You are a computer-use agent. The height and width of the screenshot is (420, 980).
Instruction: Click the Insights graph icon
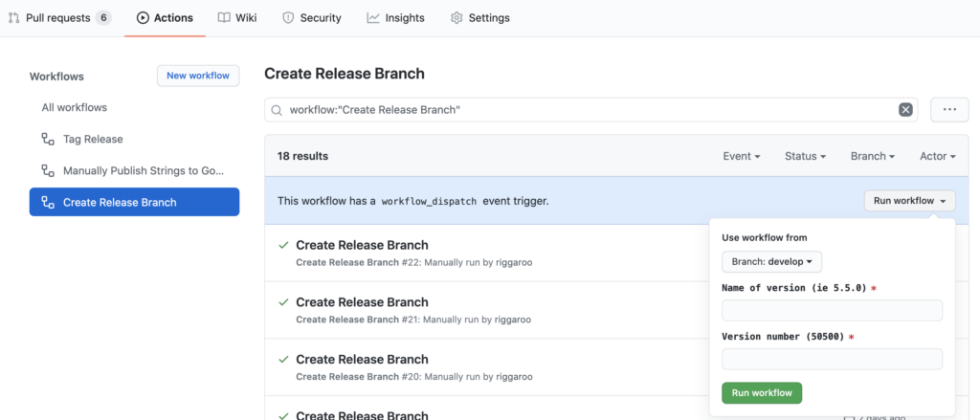pos(373,18)
